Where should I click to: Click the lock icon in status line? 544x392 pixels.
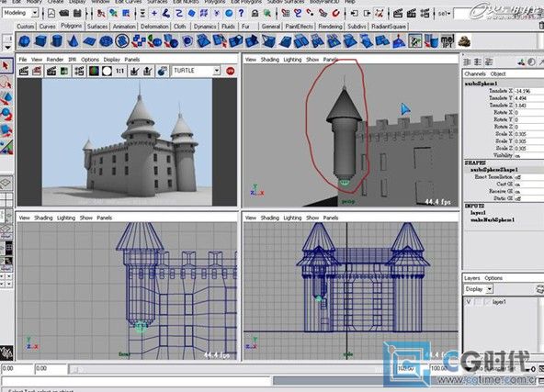click(x=255, y=14)
